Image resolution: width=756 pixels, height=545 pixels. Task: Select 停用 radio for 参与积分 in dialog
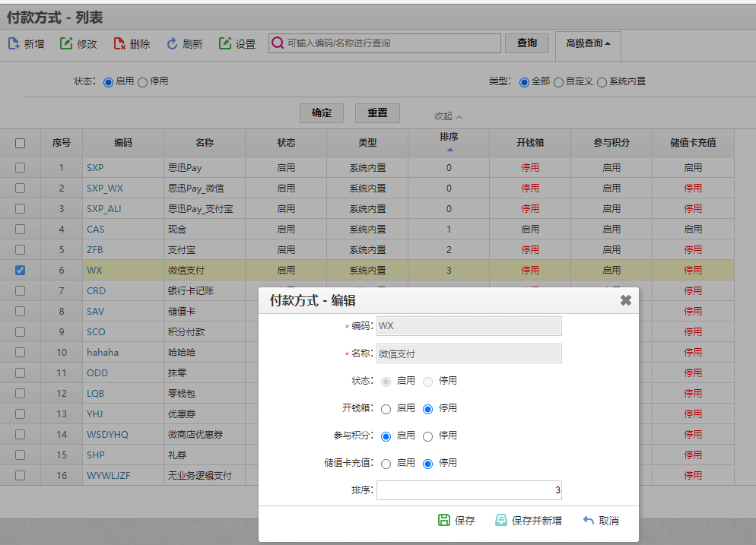click(x=427, y=436)
